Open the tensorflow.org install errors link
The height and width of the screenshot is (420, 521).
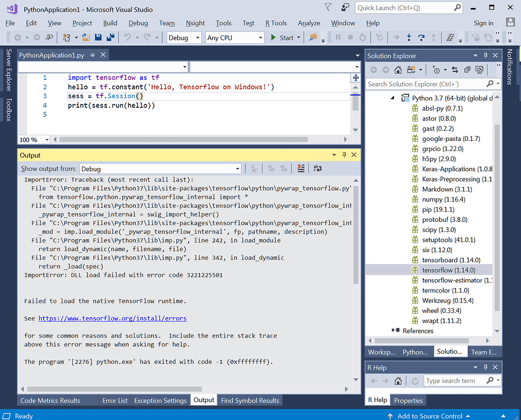pos(112,318)
